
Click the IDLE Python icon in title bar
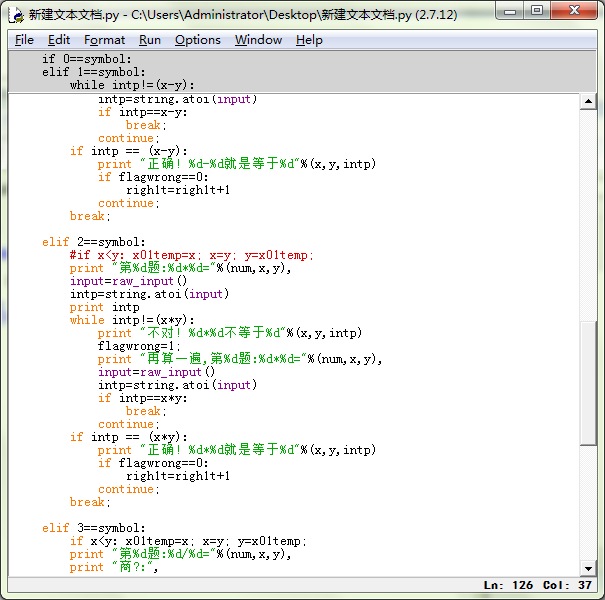(16, 15)
